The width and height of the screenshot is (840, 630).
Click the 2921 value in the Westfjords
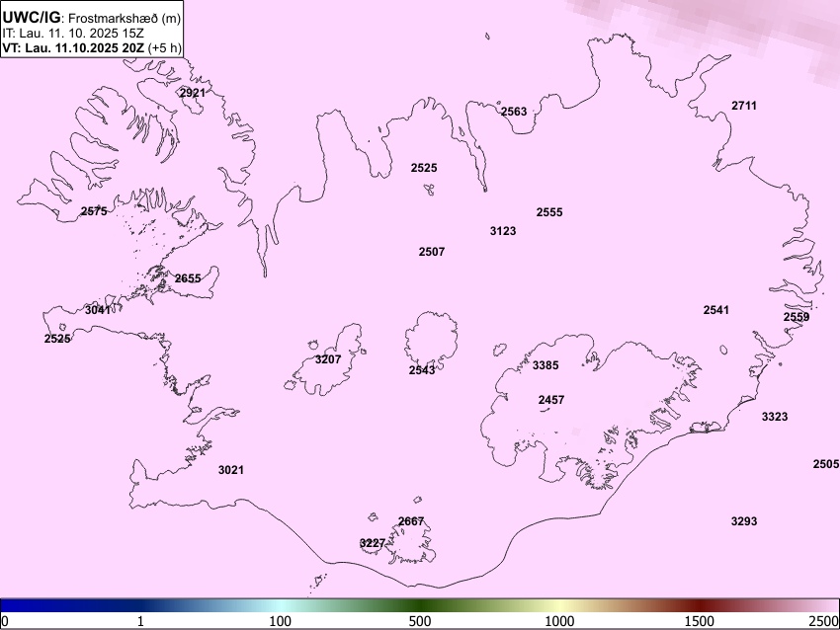(193, 93)
